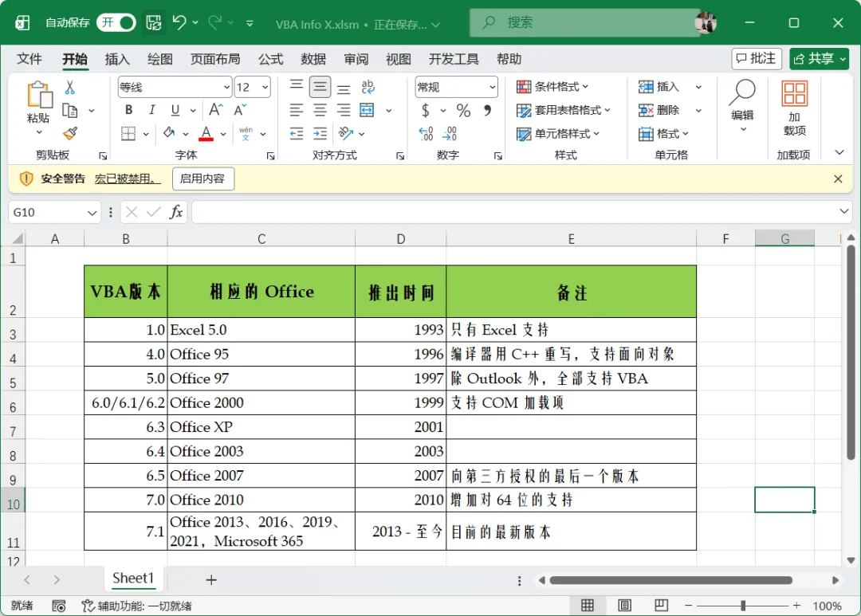This screenshot has width=861, height=616.
Task: Toggle the AutoSave switch
Action: tap(116, 22)
